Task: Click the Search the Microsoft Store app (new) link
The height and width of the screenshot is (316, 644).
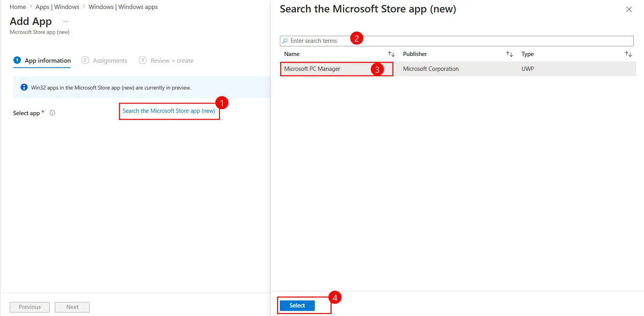Action: point(169,111)
